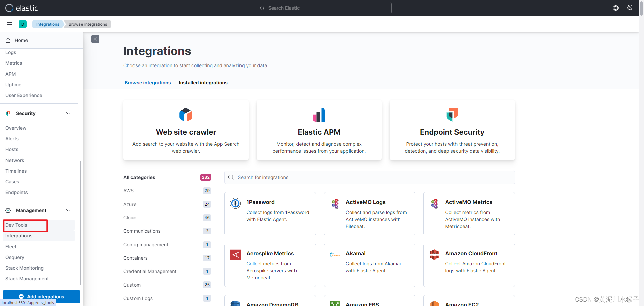
Task: Open the Akamai integration title
Action: [356, 253]
